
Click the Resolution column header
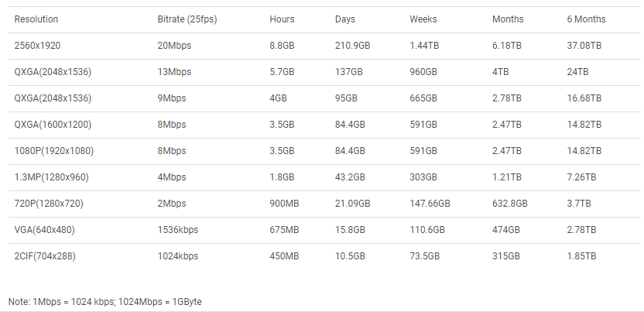(36, 19)
